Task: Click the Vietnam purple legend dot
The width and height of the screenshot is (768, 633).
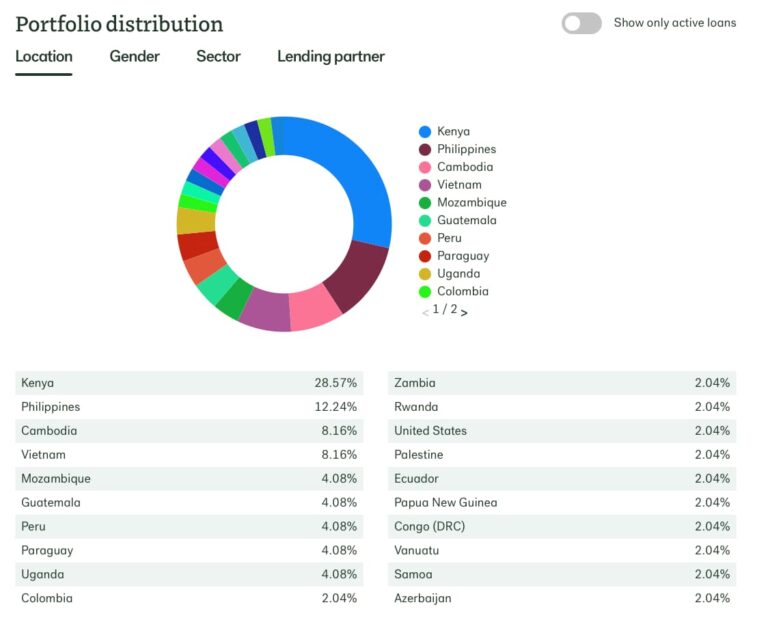Action: [x=425, y=185]
